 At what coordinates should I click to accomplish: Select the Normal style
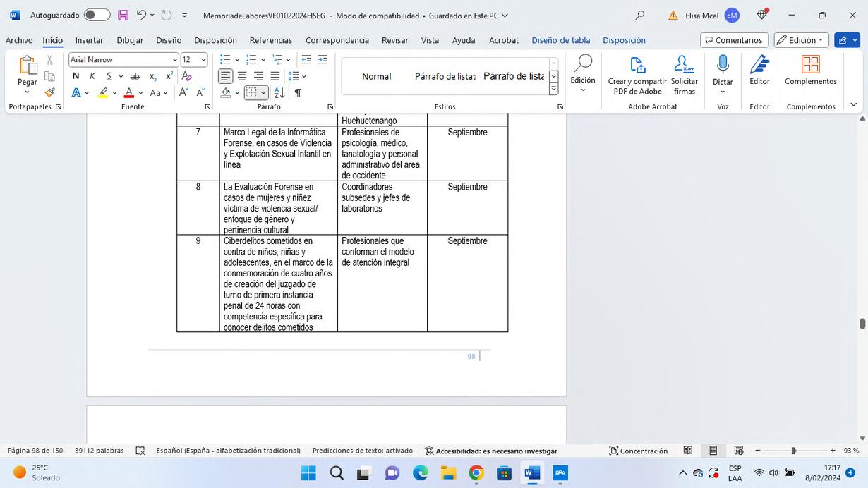pos(376,76)
